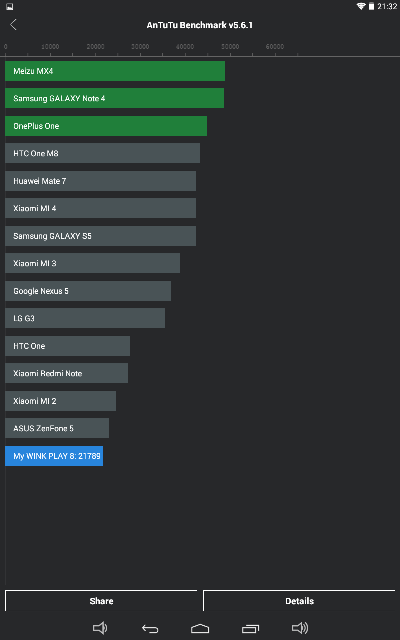Open the recent apps navigation icon
The height and width of the screenshot is (640, 400).
point(250,629)
